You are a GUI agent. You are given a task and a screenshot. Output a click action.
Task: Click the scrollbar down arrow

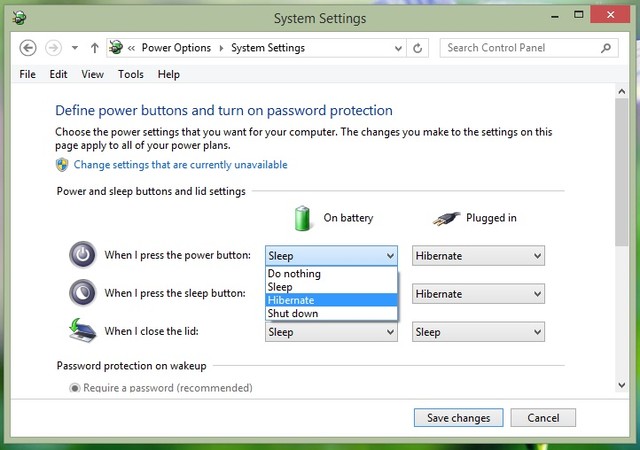pos(622,385)
